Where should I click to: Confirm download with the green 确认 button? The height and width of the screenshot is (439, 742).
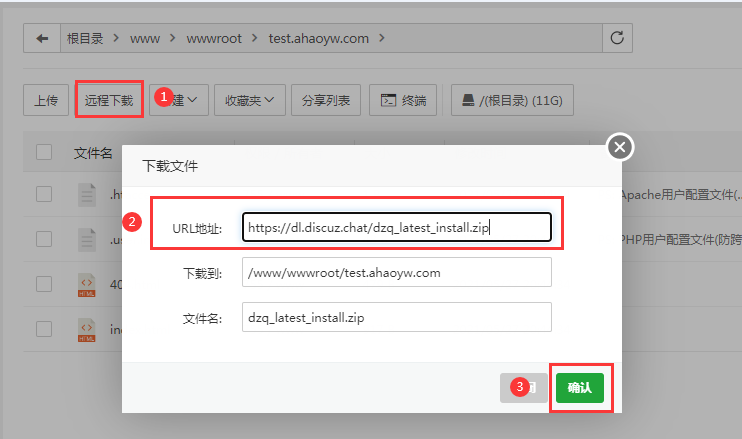(x=579, y=387)
